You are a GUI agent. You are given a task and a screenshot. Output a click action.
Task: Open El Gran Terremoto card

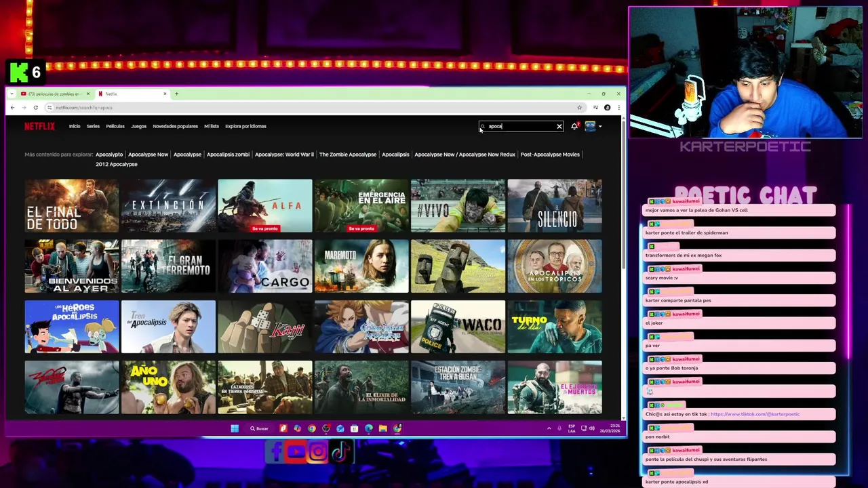coord(168,266)
